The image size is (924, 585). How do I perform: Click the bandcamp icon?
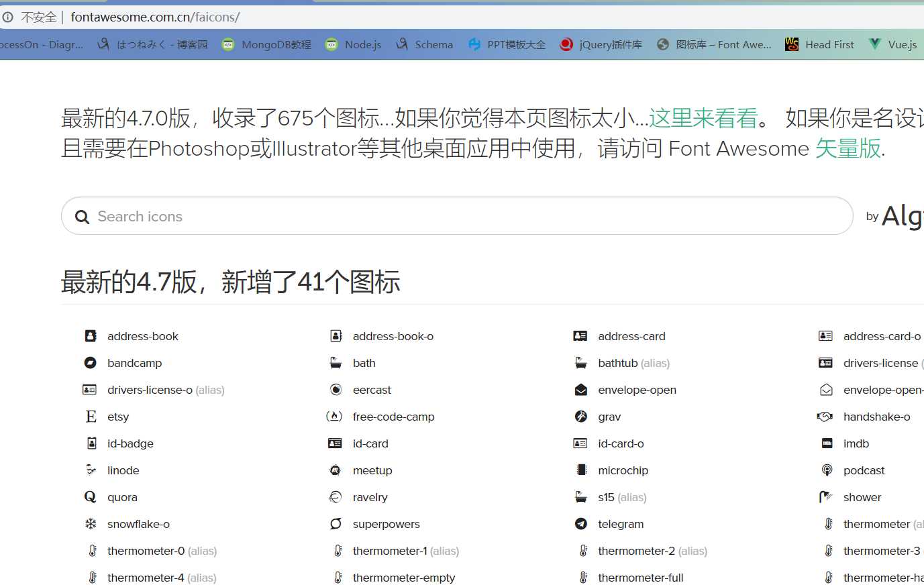tap(91, 363)
